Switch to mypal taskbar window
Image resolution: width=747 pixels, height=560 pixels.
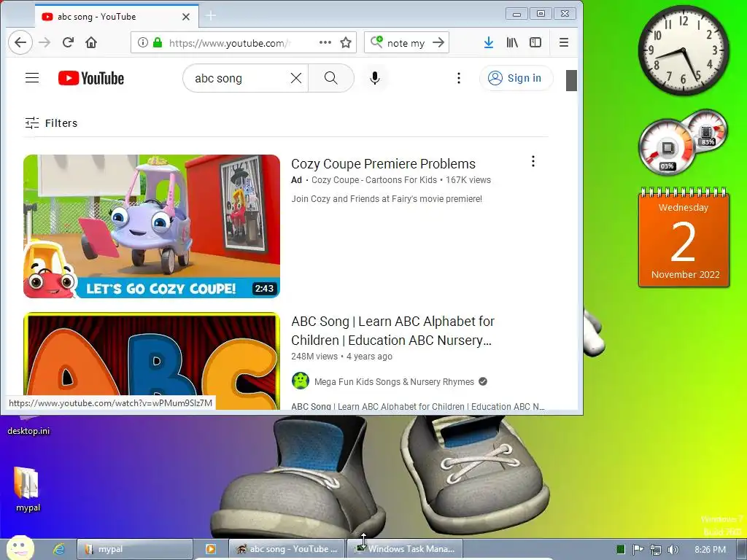(135, 549)
